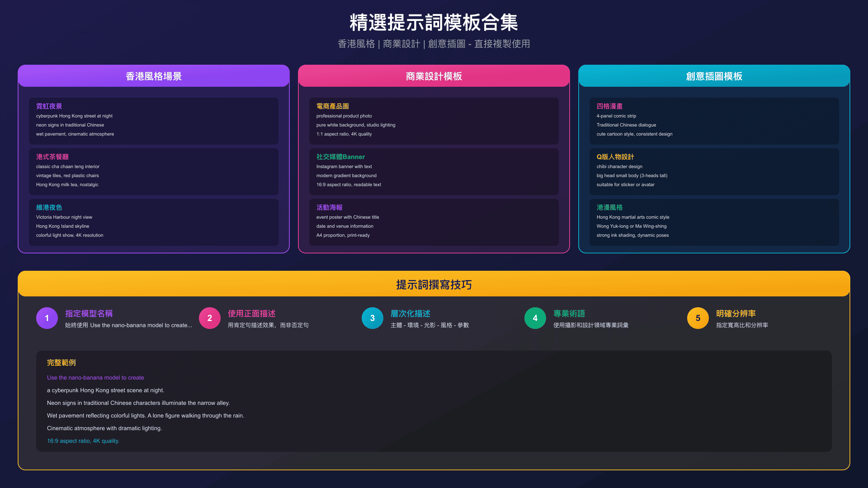This screenshot has width=868, height=488.
Task: Click the cyan step 3 circle 層次化描述
Action: (x=372, y=318)
